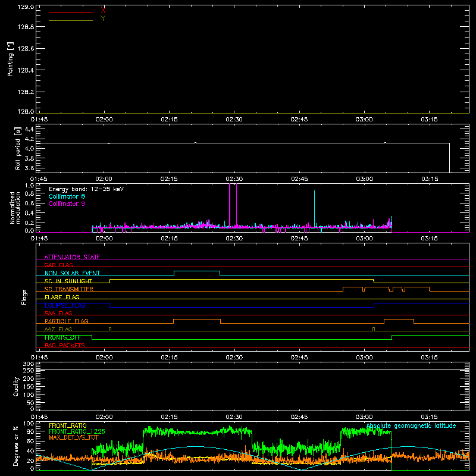The height and width of the screenshot is (476, 476).
Task: Select the red X legend line sample
Action: point(71,12)
